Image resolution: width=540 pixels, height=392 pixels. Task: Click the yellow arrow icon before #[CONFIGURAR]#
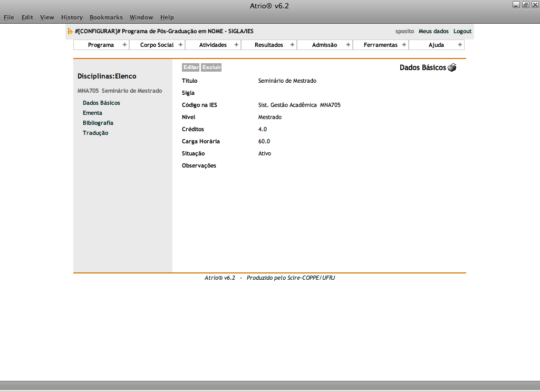pos(70,32)
